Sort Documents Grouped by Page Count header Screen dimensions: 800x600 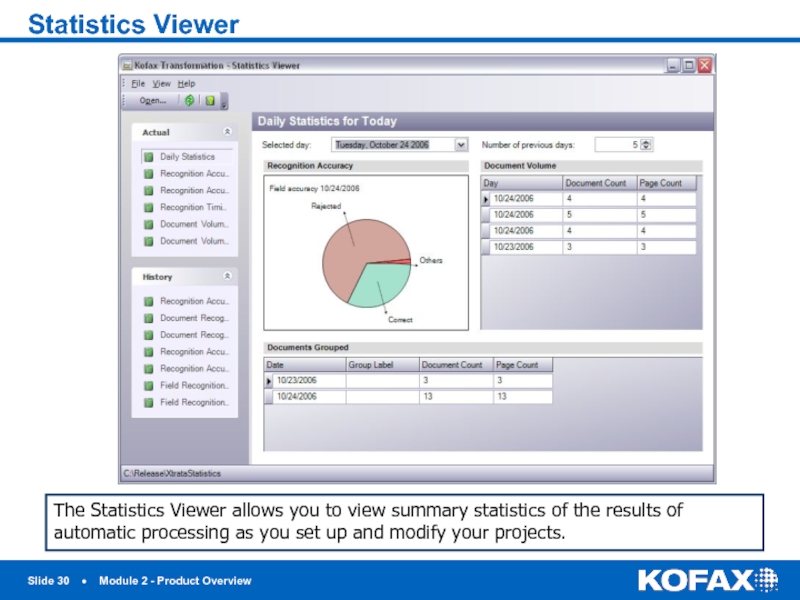point(523,365)
